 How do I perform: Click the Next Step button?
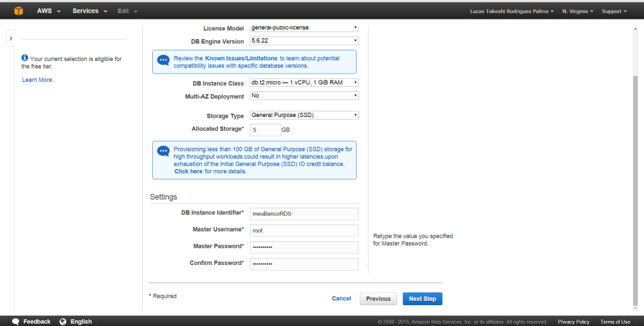click(423, 299)
